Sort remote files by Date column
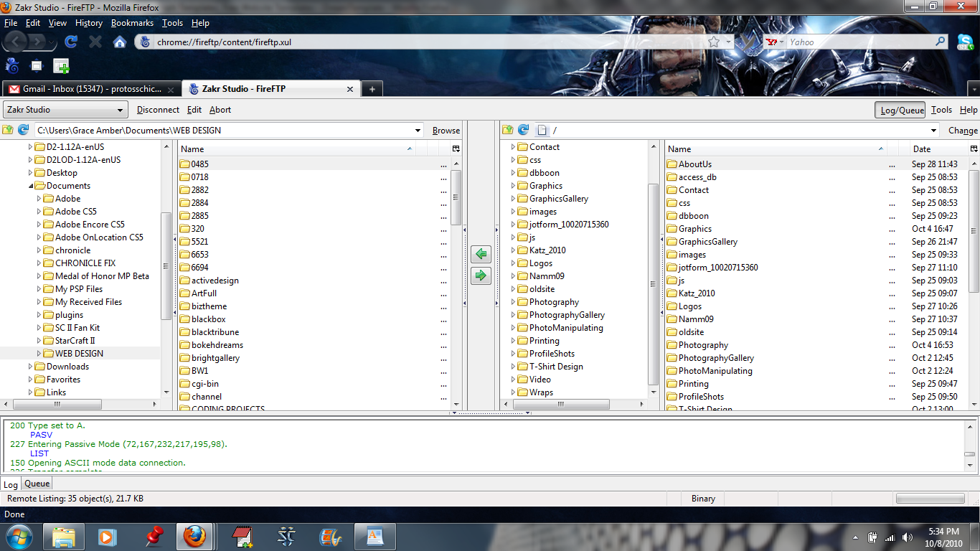 938,149
